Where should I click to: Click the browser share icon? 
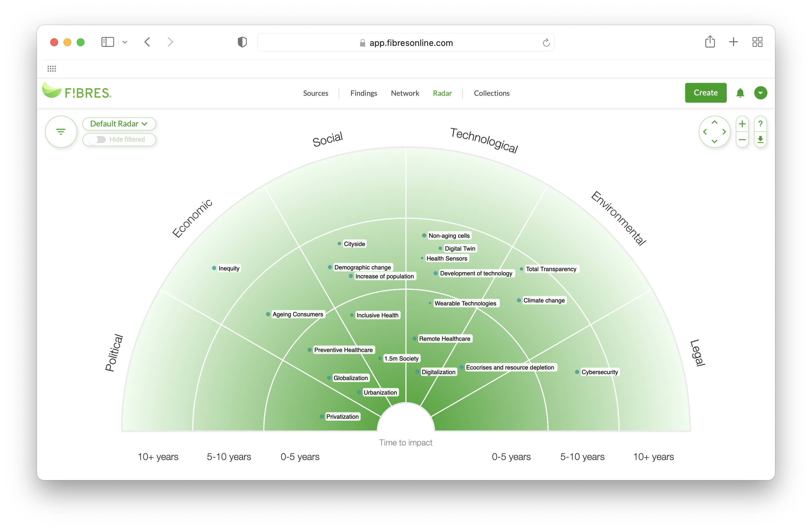pyautogui.click(x=710, y=42)
